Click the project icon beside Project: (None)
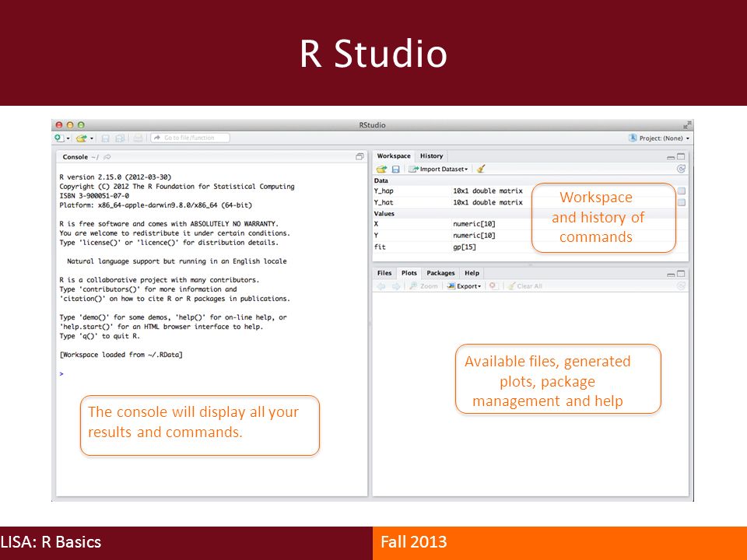This screenshot has width=747, height=560. pos(633,138)
